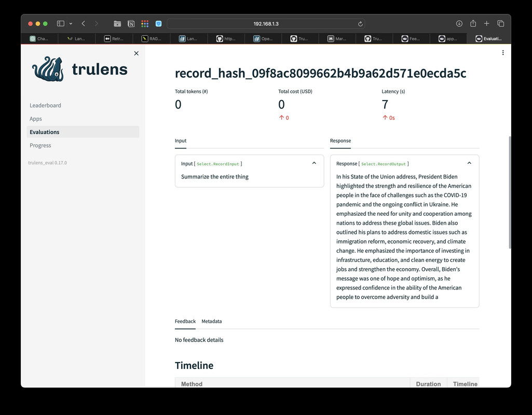The width and height of the screenshot is (532, 415).
Task: Click the blue shield extension icon
Action: click(158, 24)
